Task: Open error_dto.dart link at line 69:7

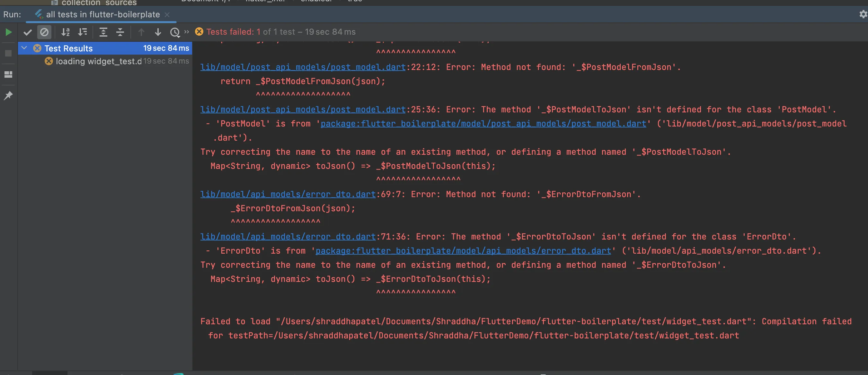Action: click(288, 195)
